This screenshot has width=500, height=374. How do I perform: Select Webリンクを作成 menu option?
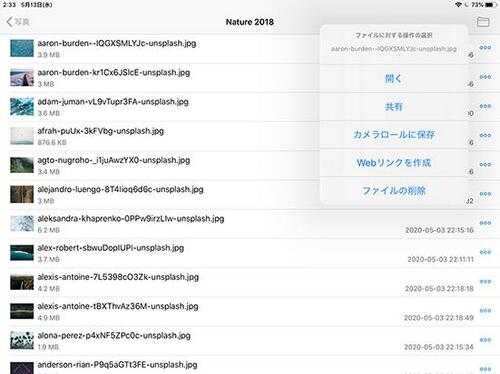pos(394,163)
